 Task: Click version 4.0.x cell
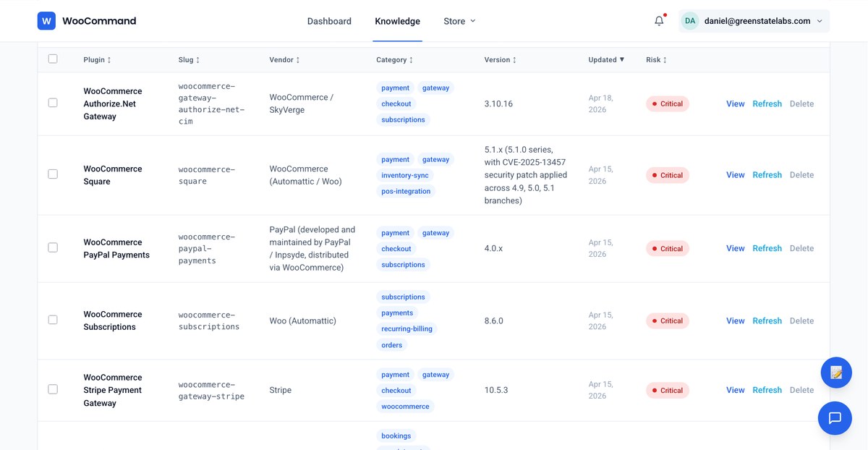pyautogui.click(x=493, y=248)
